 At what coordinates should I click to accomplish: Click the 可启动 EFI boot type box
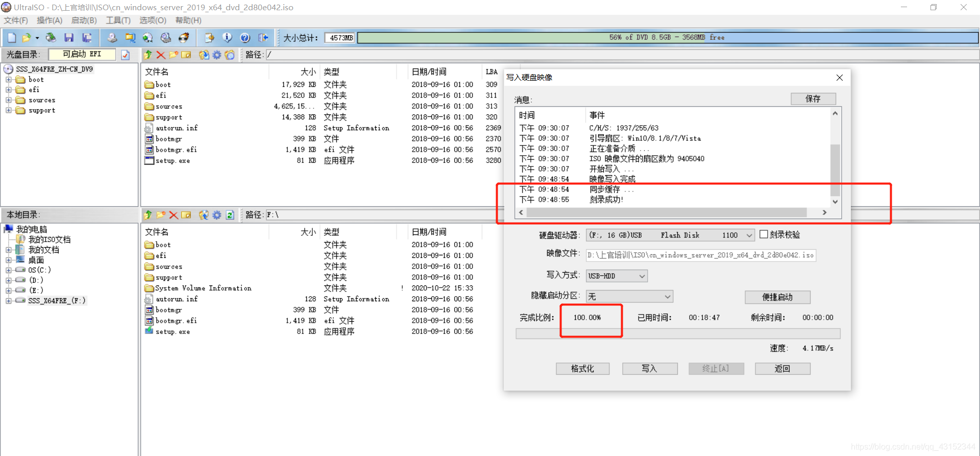coord(82,54)
